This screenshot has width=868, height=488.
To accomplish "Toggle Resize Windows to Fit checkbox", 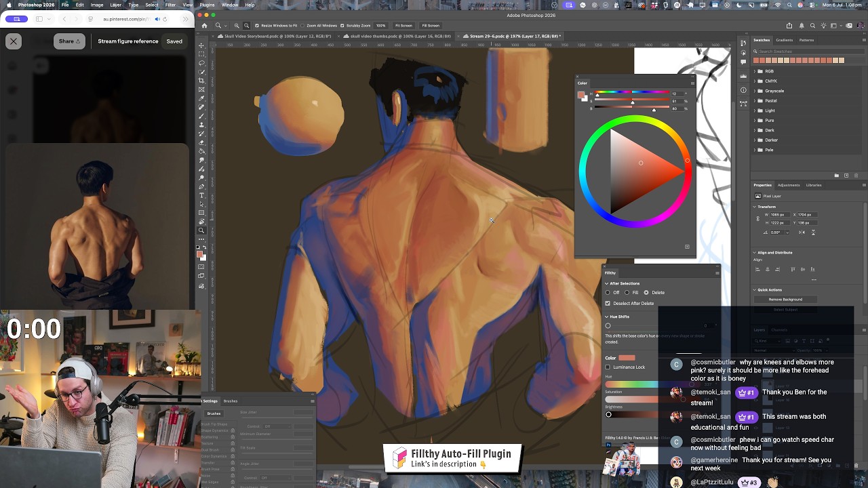I will (257, 26).
